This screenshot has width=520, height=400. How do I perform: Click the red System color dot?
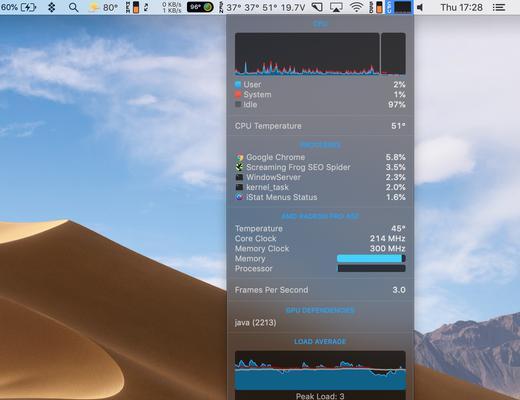[x=238, y=94]
